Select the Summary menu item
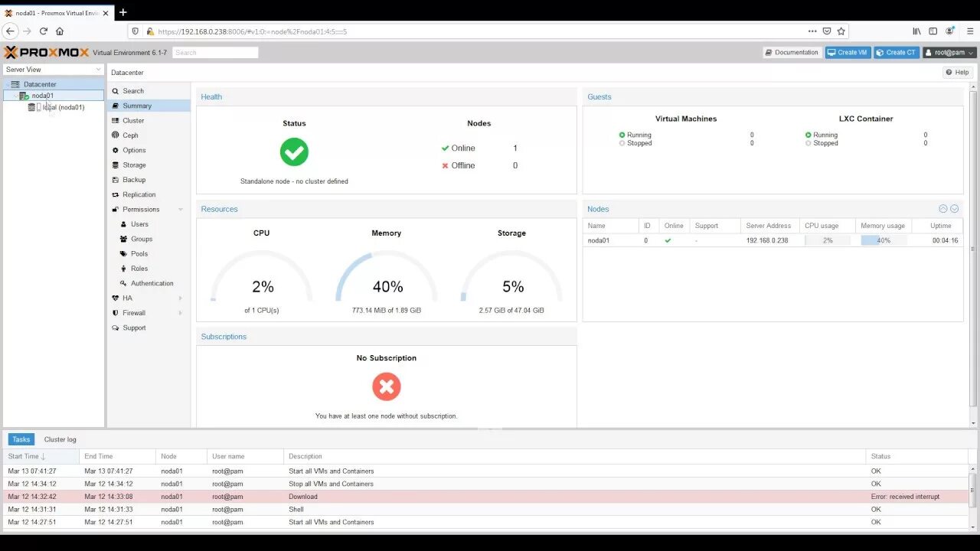The height and width of the screenshot is (551, 980). click(x=149, y=106)
